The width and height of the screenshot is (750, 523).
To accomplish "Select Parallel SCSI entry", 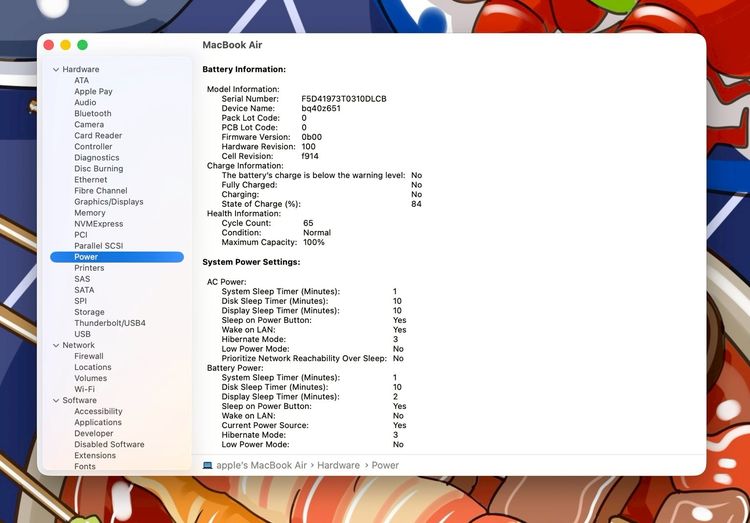I will click(x=99, y=245).
